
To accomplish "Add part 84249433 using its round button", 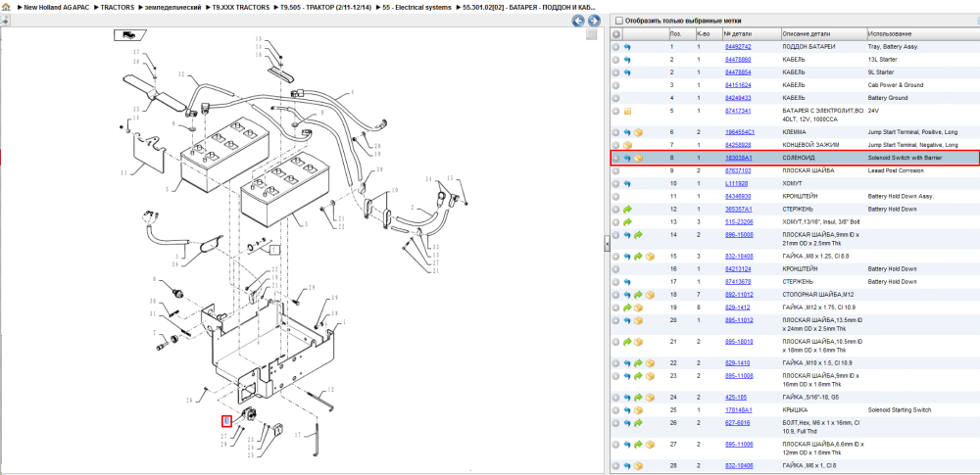I will coord(615,98).
